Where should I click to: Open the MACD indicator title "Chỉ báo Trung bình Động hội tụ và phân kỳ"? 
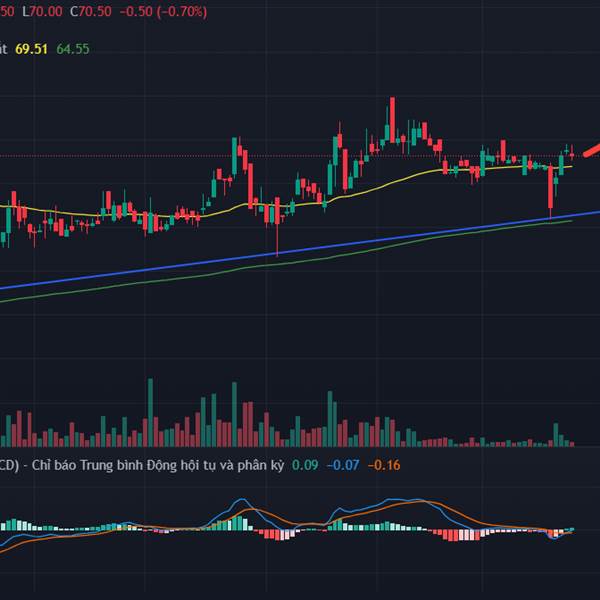158,465
